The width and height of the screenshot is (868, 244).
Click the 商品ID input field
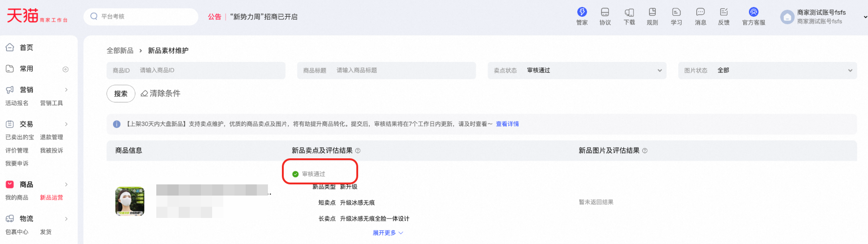(196, 70)
